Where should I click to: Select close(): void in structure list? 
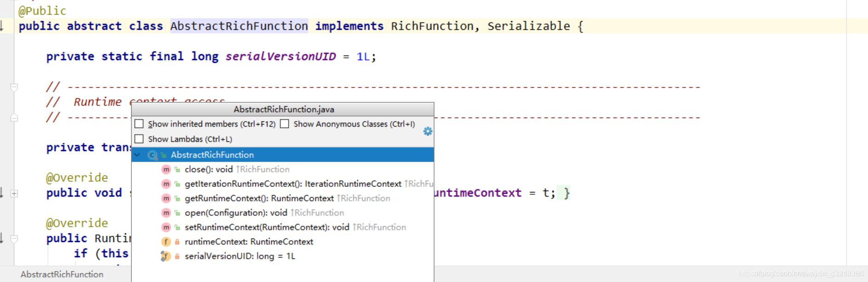pyautogui.click(x=283, y=169)
